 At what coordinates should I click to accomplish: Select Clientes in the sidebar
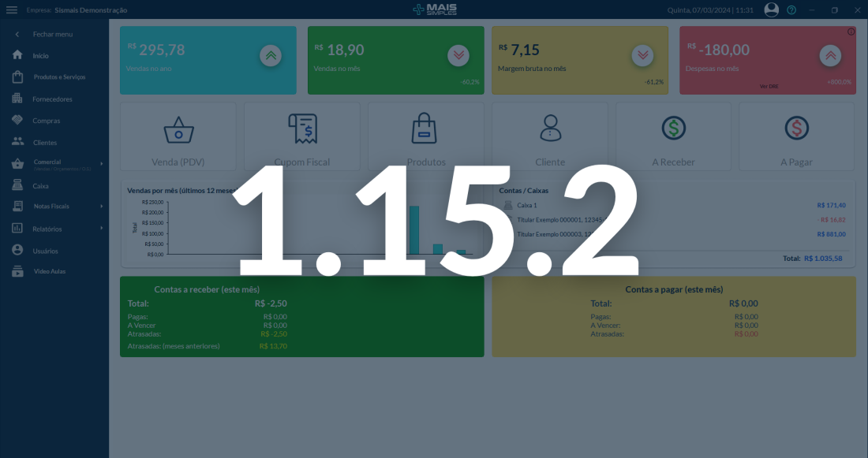coord(45,143)
